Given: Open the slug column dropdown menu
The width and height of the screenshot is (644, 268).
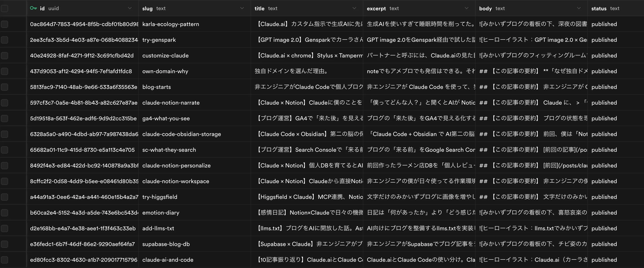Looking at the screenshot, I should coord(242,8).
